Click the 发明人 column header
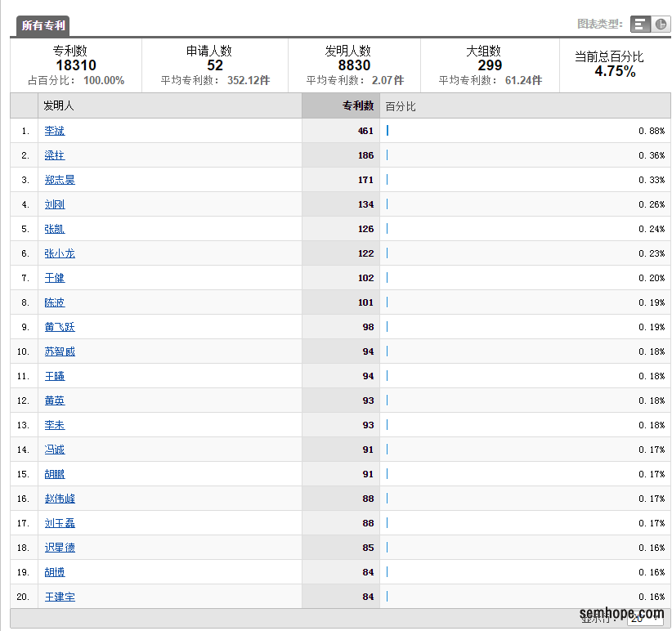Image resolution: width=672 pixels, height=631 pixels. (x=59, y=106)
